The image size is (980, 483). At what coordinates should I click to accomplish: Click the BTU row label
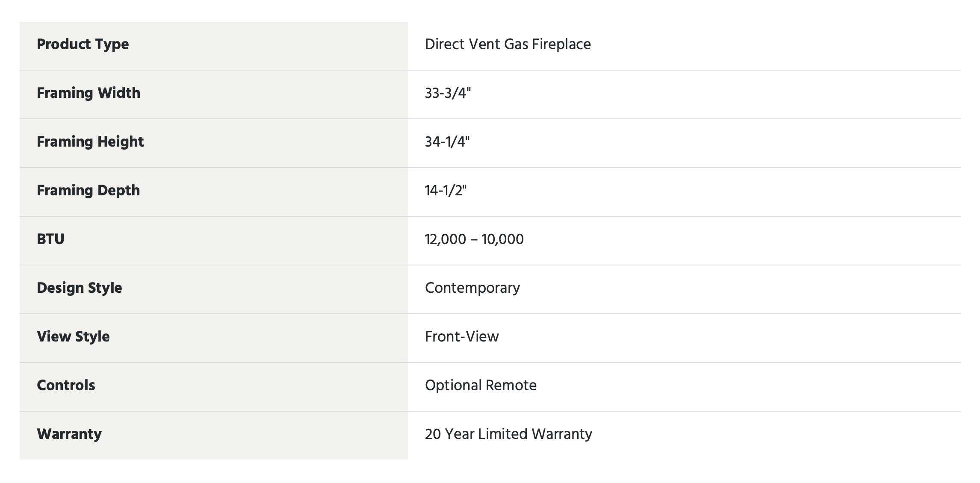[50, 239]
